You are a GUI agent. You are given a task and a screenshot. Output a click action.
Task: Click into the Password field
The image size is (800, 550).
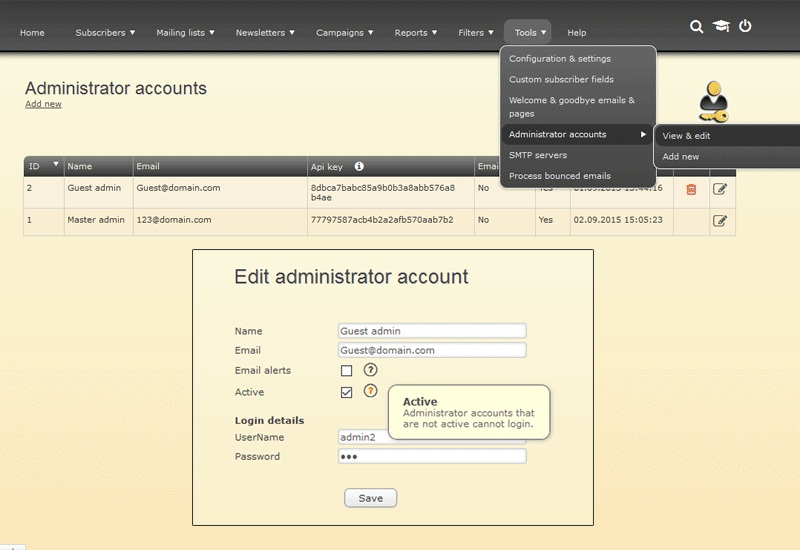pyautogui.click(x=432, y=456)
